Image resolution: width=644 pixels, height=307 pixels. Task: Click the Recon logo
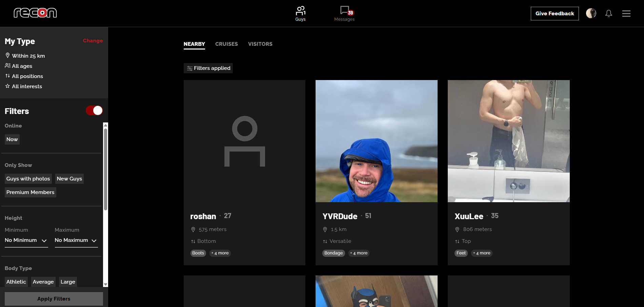(35, 13)
